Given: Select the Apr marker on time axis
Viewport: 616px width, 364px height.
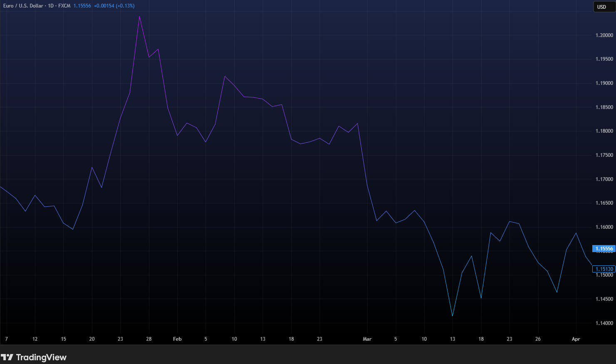Looking at the screenshot, I should (x=576, y=339).
